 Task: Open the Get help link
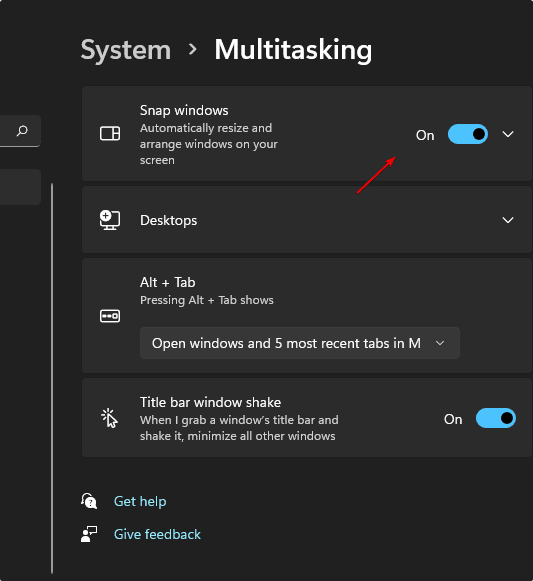pos(140,501)
